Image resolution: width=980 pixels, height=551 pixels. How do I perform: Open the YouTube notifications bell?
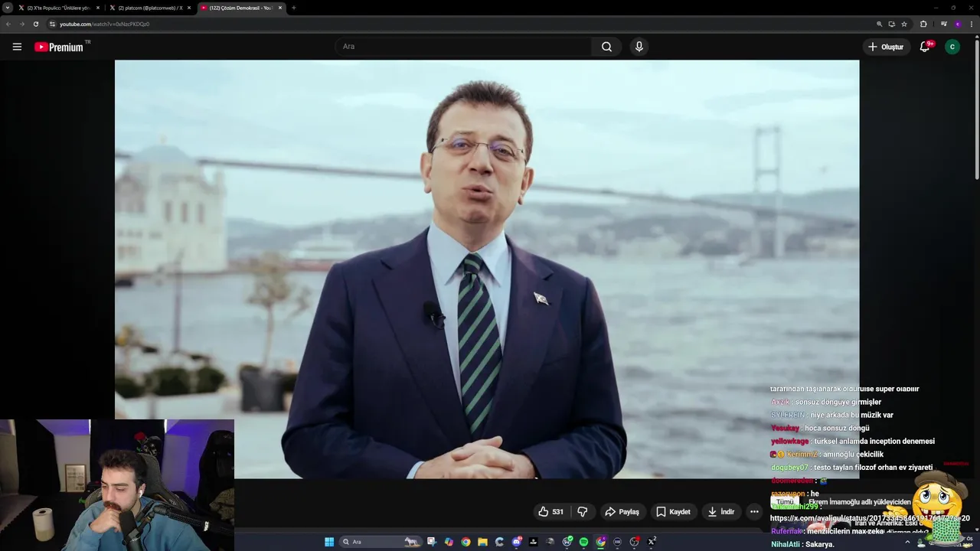(x=925, y=47)
